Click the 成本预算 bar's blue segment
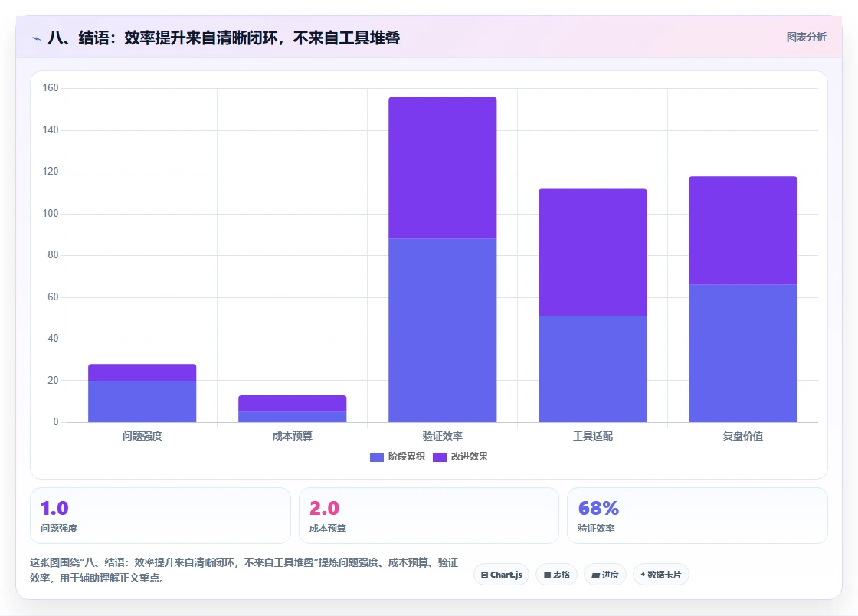 click(x=292, y=417)
